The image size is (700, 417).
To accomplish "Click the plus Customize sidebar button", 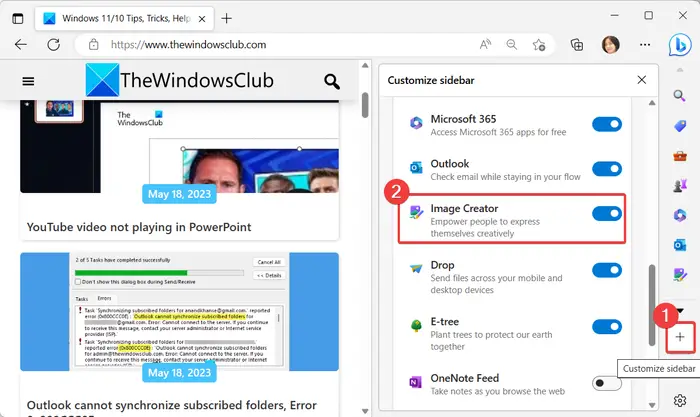I will (680, 337).
